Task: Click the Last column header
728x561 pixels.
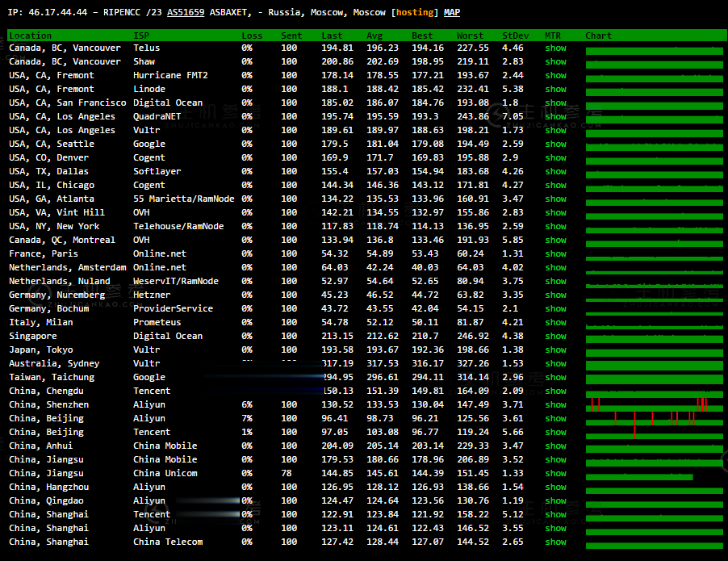Action: point(332,36)
